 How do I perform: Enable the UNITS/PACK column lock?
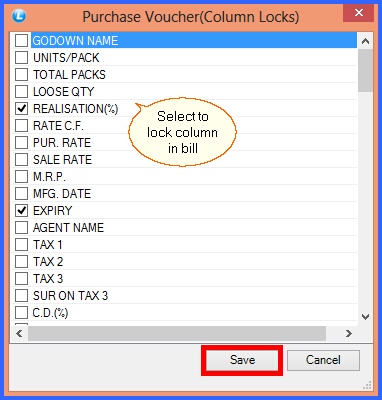(21, 58)
